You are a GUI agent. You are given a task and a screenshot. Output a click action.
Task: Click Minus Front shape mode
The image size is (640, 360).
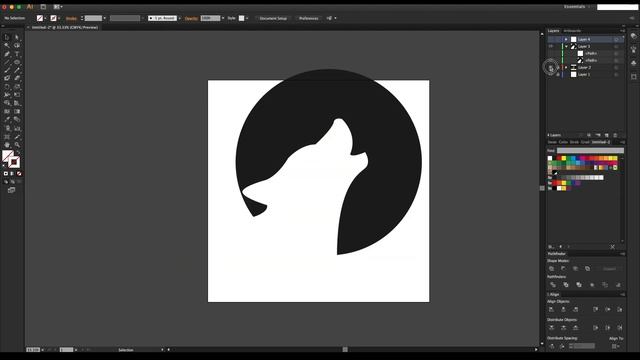click(x=564, y=269)
